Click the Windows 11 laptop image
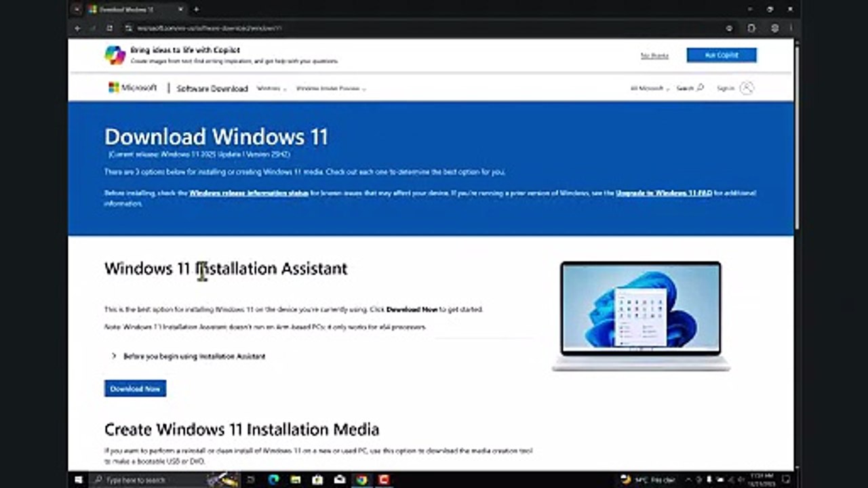 pos(641,316)
